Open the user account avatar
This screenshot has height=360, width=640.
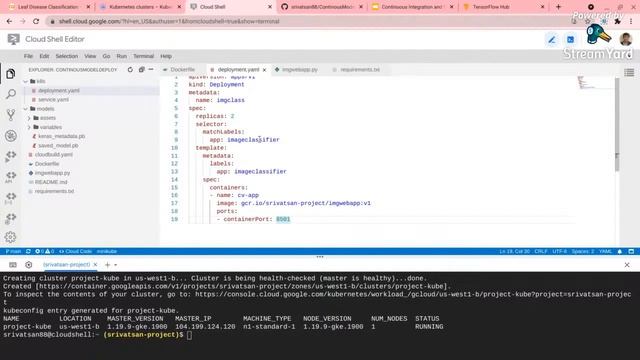tap(626, 40)
